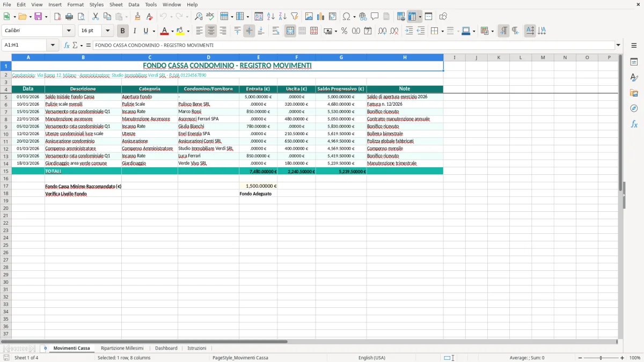Adjust the zoom slider in status bar

coord(601,358)
